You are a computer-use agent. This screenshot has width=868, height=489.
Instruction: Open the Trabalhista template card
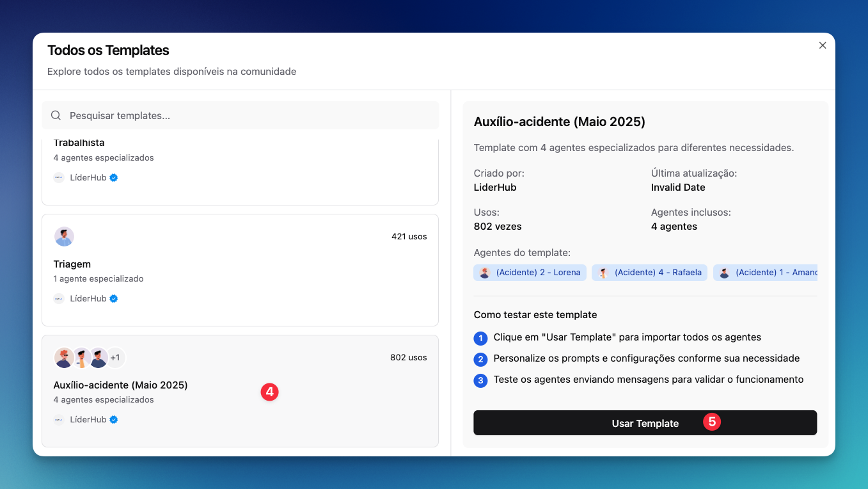pyautogui.click(x=240, y=170)
